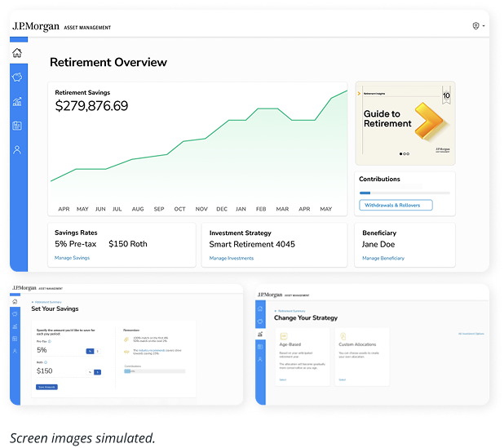
Task: Switch Pre-tax savings to dollar amount
Action: [x=97, y=351]
